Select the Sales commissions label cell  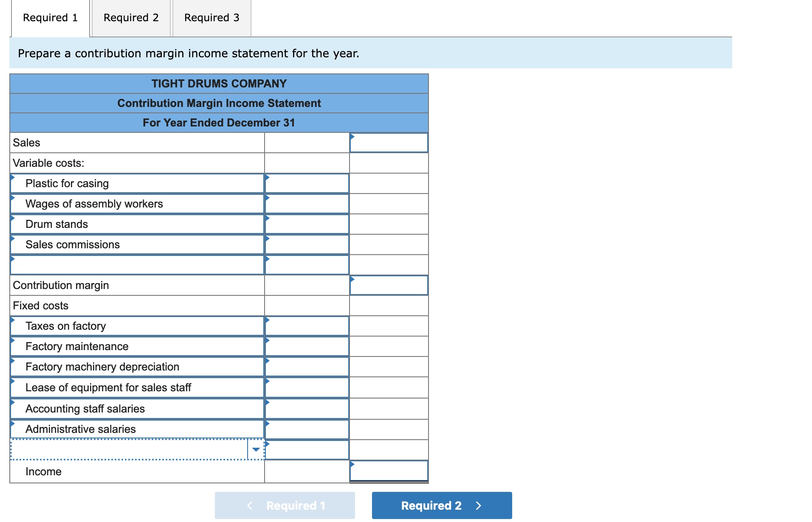click(x=137, y=244)
